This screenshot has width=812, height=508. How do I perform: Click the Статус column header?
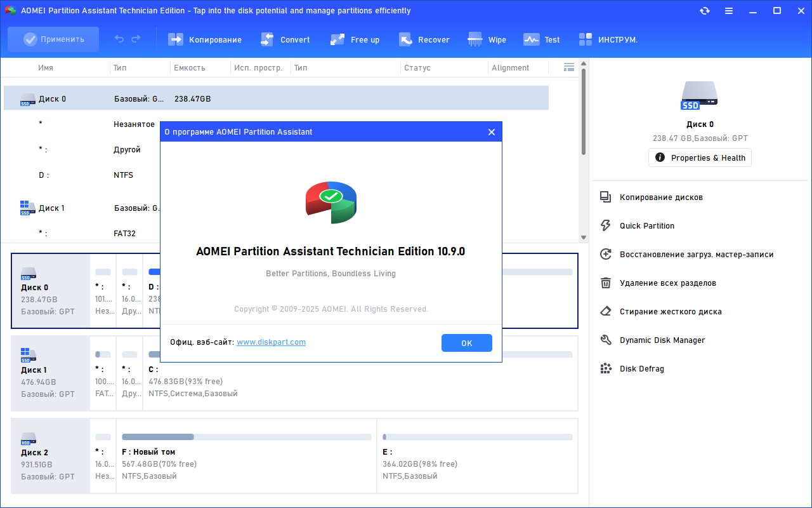coord(417,68)
